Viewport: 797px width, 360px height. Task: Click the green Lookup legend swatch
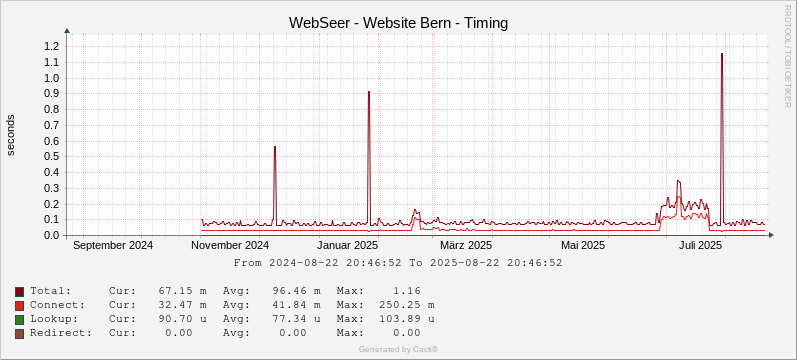coord(19,319)
